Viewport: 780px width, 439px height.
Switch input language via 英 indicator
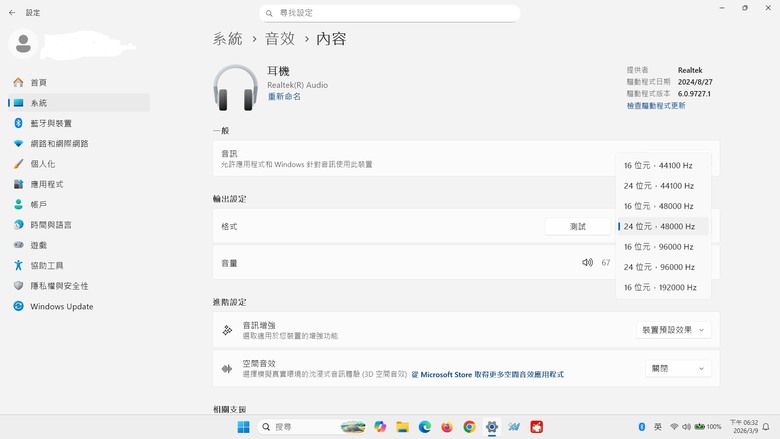point(658,427)
